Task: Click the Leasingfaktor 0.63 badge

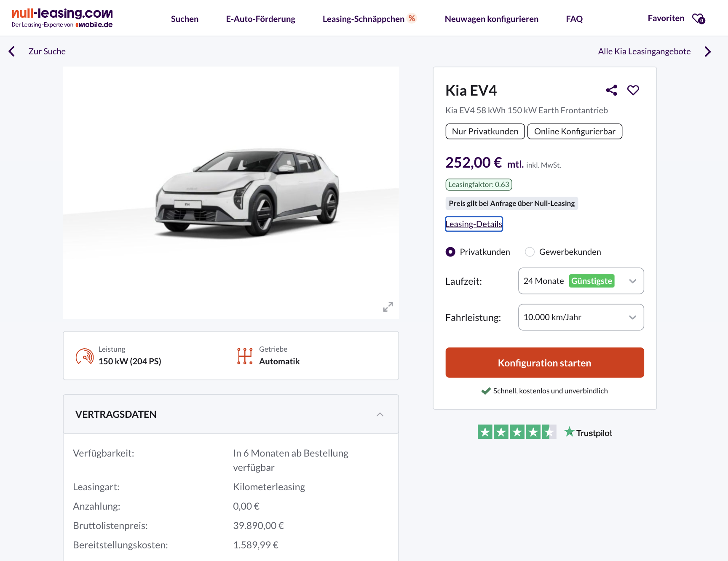Action: 479,184
